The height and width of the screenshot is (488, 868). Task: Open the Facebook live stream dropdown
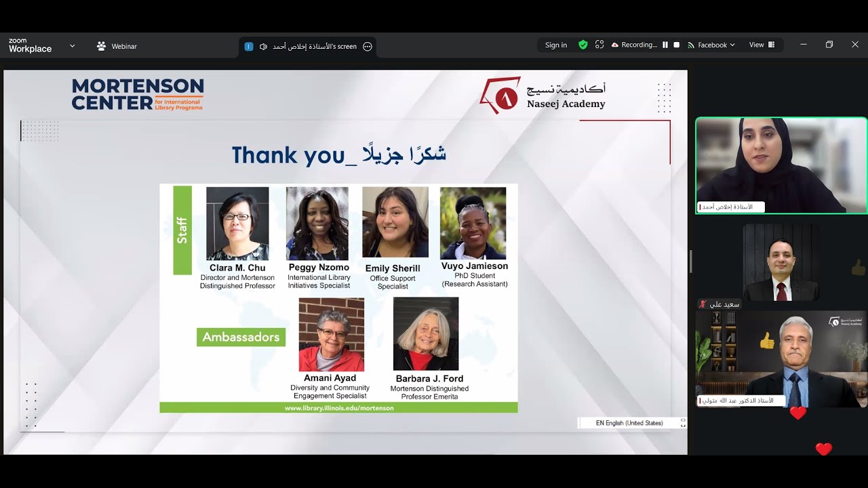click(x=711, y=45)
